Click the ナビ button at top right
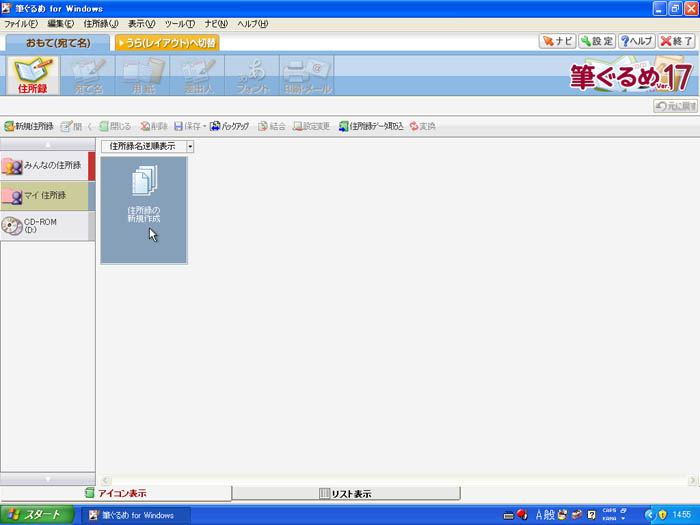 point(557,41)
